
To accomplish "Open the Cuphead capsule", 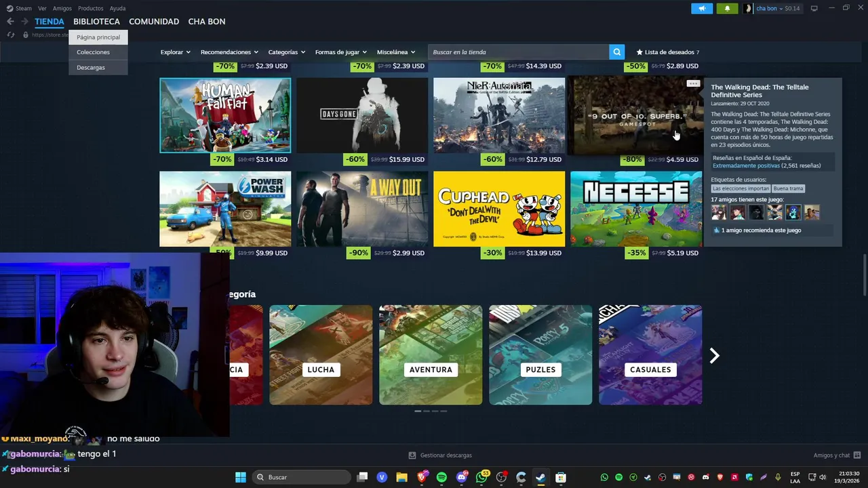I will (x=499, y=209).
